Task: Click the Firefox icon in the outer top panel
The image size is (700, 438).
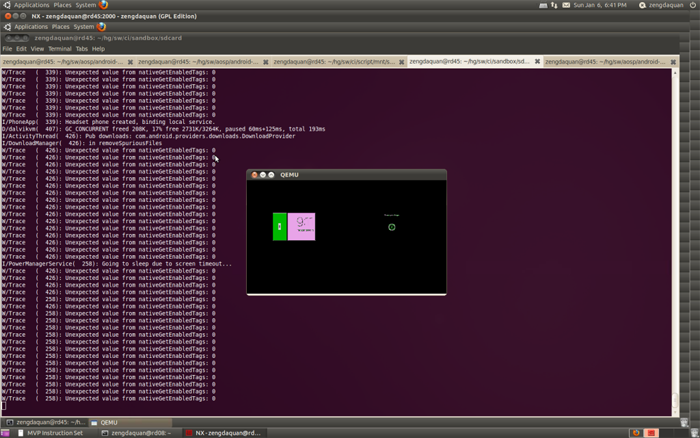Action: [103, 5]
